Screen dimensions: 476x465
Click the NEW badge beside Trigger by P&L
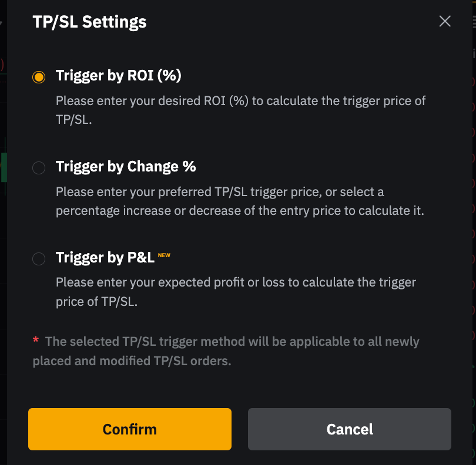pyautogui.click(x=164, y=255)
